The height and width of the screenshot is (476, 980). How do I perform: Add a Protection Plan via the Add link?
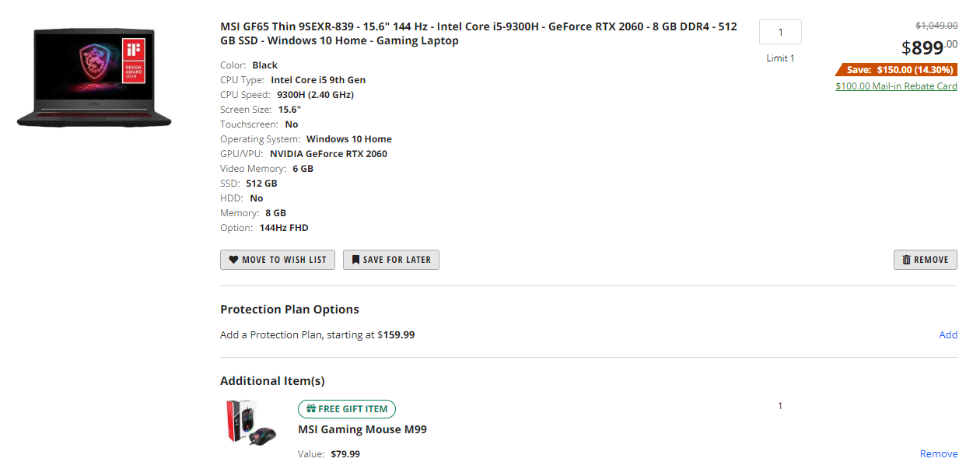point(948,334)
